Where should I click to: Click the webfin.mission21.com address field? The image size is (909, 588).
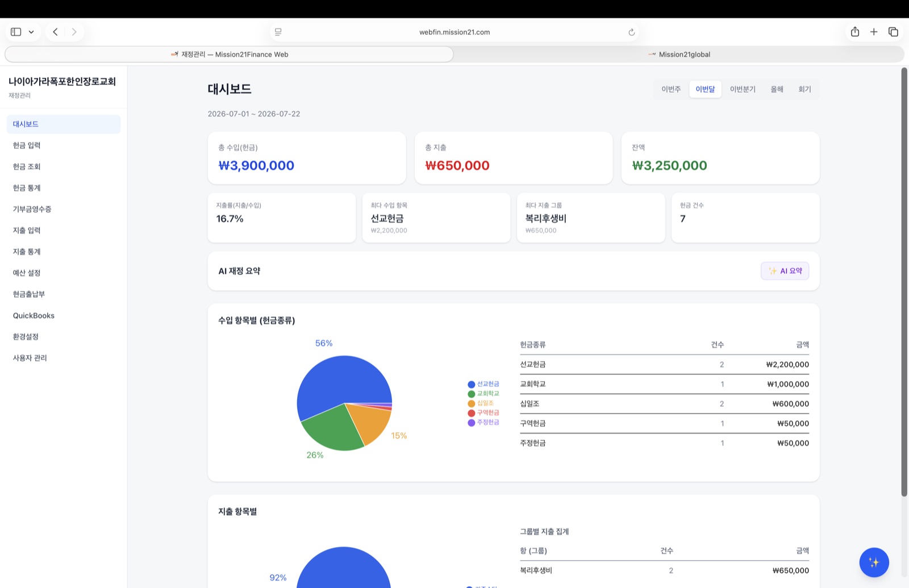(x=454, y=32)
